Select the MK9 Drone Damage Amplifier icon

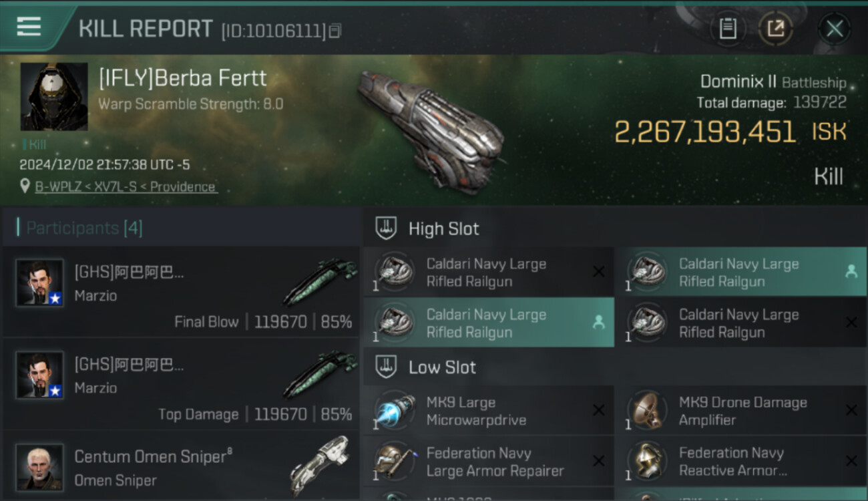648,411
